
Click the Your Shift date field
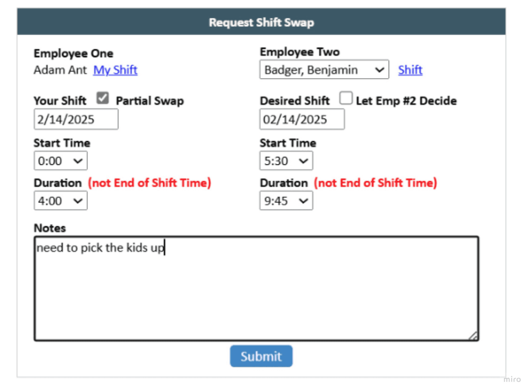click(75, 119)
